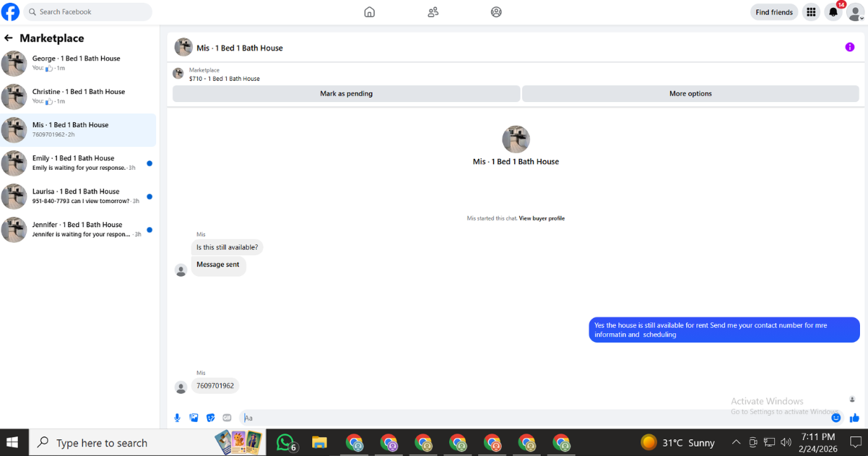Screen dimensions: 868x456
Task: Click the volume speaker tray icon
Action: [786, 442]
